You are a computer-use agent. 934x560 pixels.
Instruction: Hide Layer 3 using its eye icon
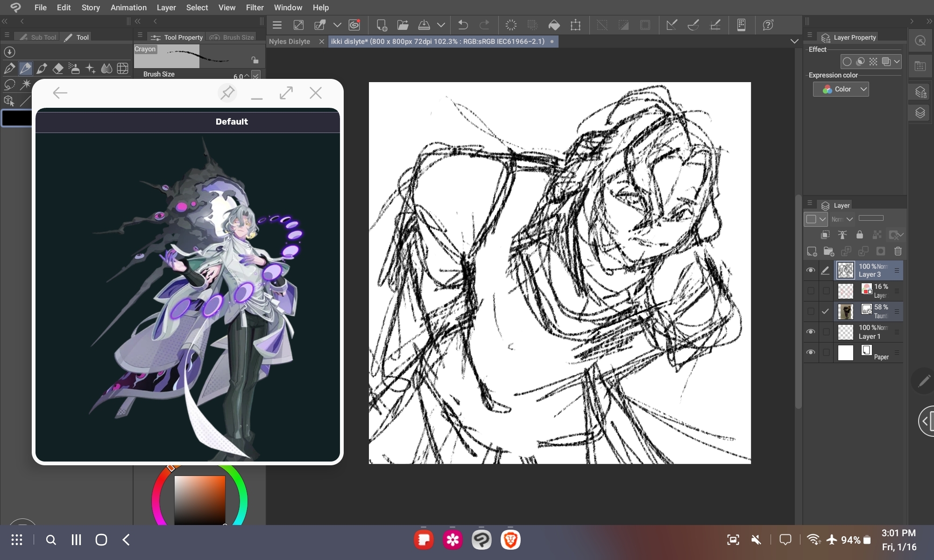click(811, 270)
